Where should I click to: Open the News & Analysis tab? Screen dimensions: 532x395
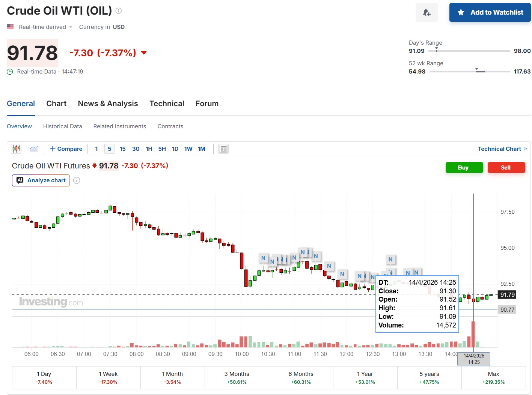tap(108, 104)
